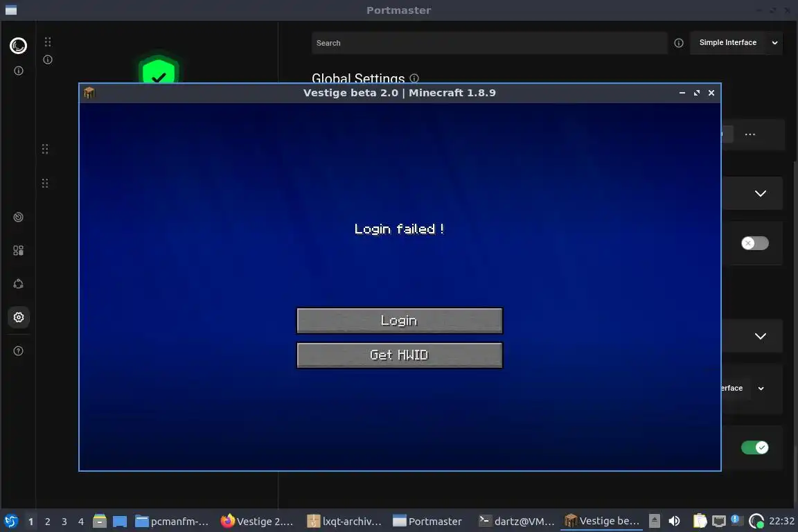This screenshot has height=532, width=798.
Task: Maximize the Vestige Minecraft window
Action: [x=697, y=93]
